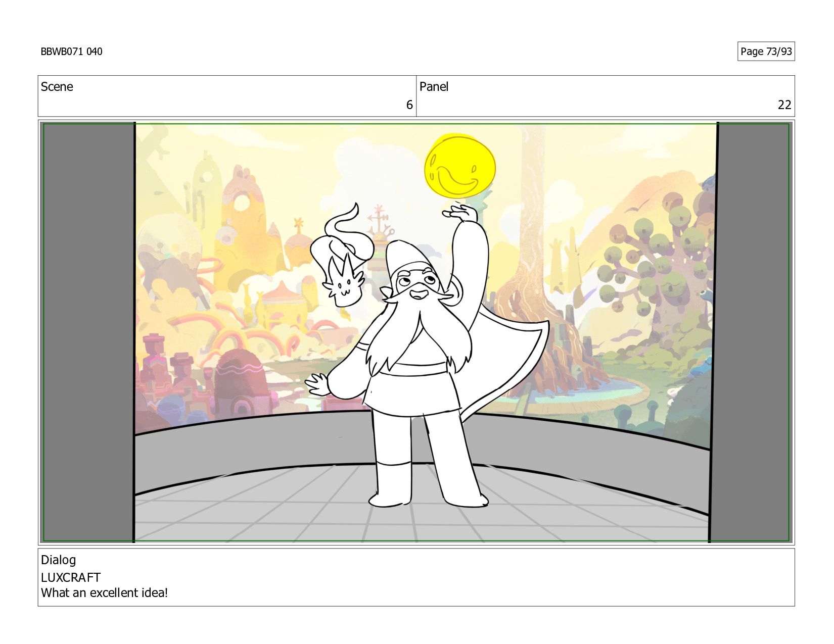Viewport: 834px width, 644px height.
Task: Click the panel number '22'
Action: pyautogui.click(x=784, y=105)
